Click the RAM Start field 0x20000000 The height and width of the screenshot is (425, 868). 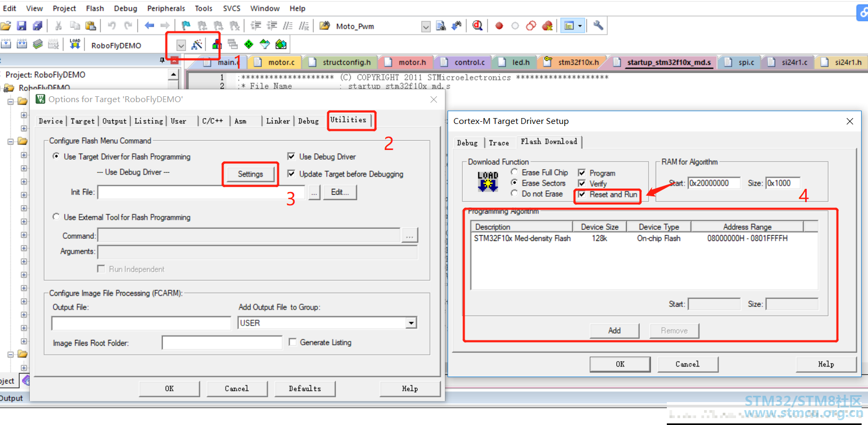tap(714, 183)
